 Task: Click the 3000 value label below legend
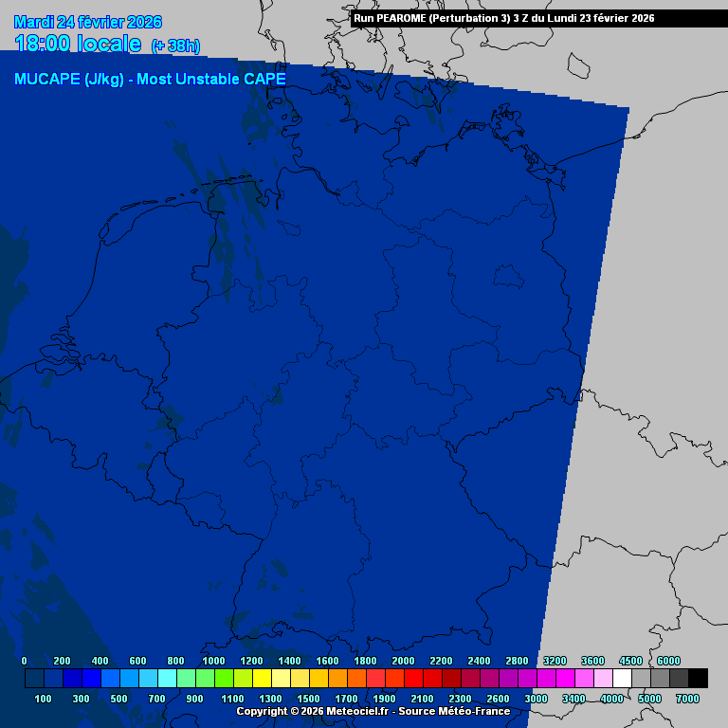pos(536,699)
